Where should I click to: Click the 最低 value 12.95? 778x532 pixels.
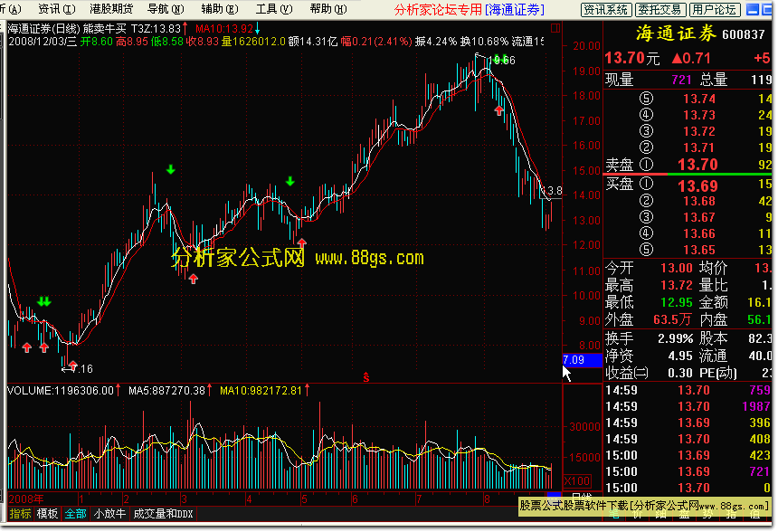[x=677, y=302]
